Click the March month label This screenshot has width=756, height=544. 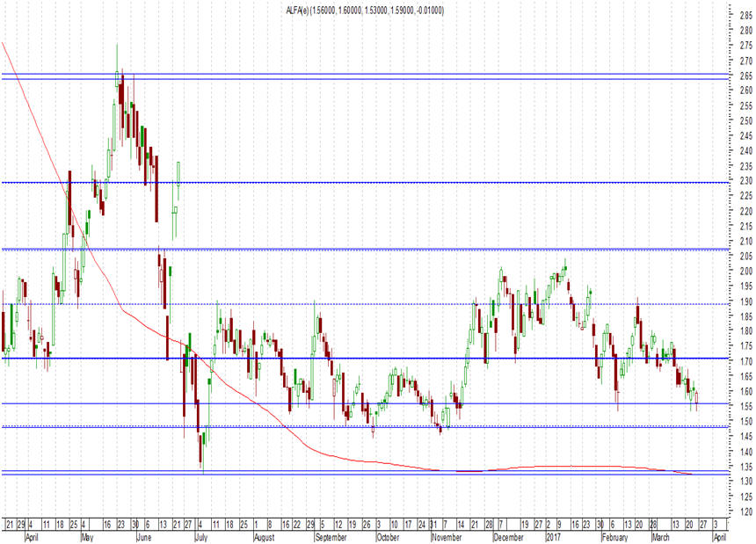tap(660, 537)
